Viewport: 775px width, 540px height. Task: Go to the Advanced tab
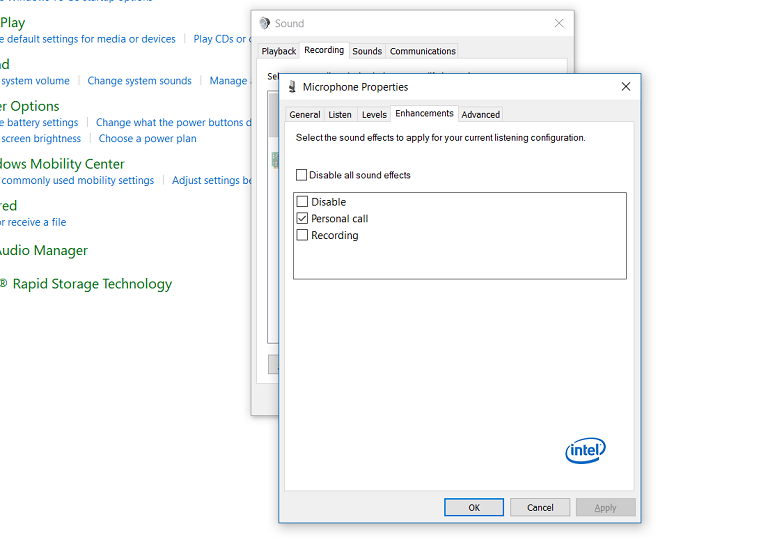pos(480,115)
